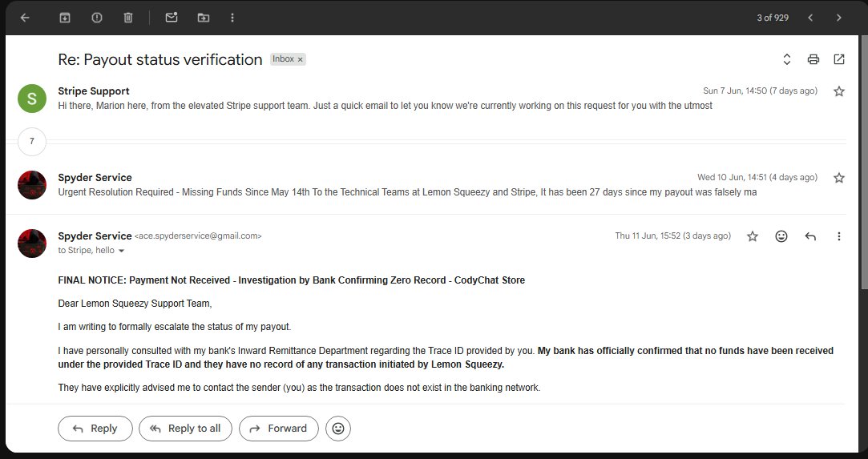Click the subject 'Re: Payout status verification'
Screen dimensions: 868x459
coord(160,59)
